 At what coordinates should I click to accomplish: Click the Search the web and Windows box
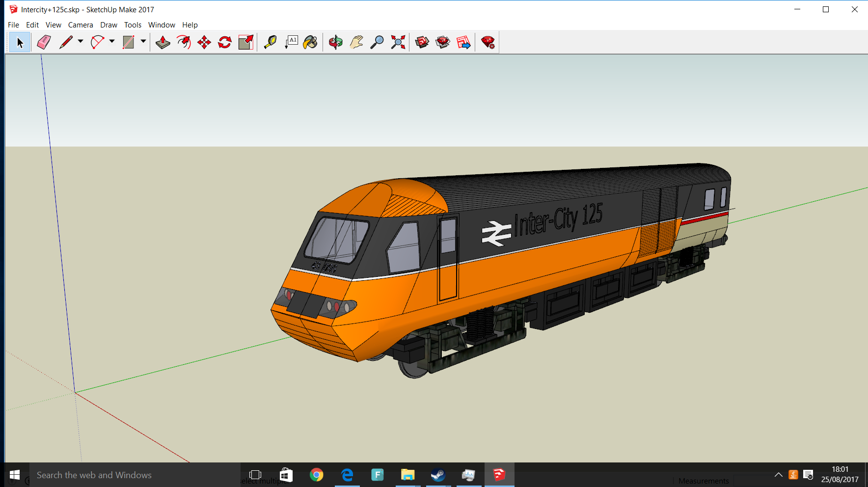(x=135, y=475)
